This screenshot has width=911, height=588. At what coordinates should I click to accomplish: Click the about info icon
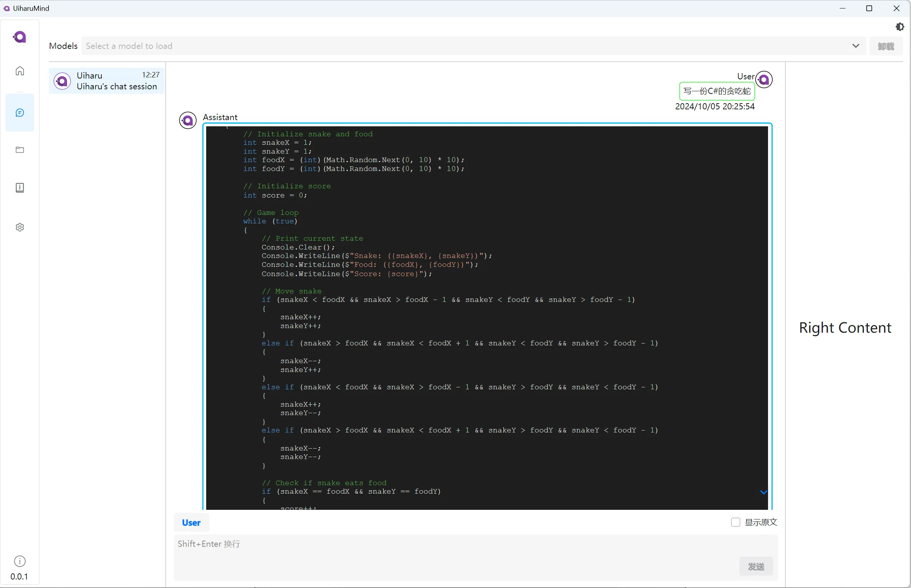tap(20, 561)
